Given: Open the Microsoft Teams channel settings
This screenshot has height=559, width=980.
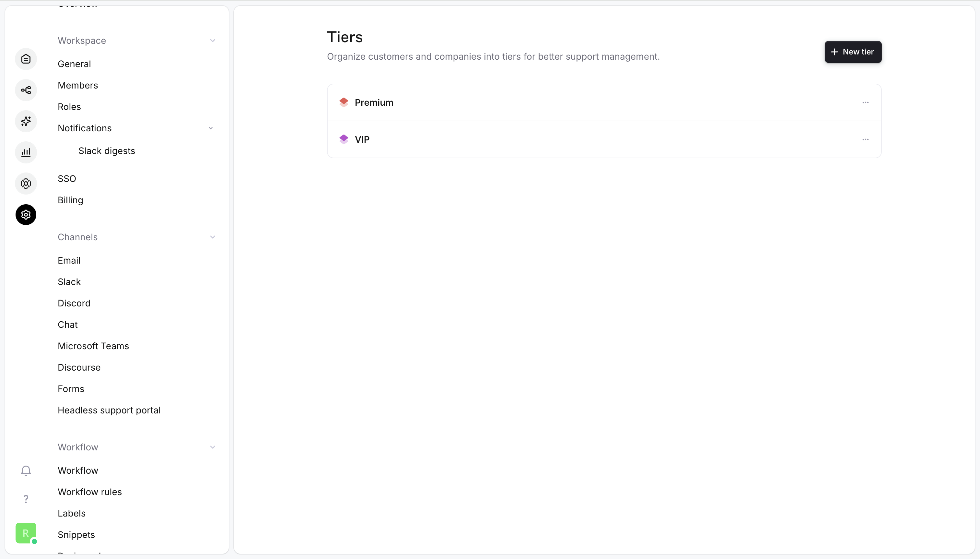Looking at the screenshot, I should point(93,346).
